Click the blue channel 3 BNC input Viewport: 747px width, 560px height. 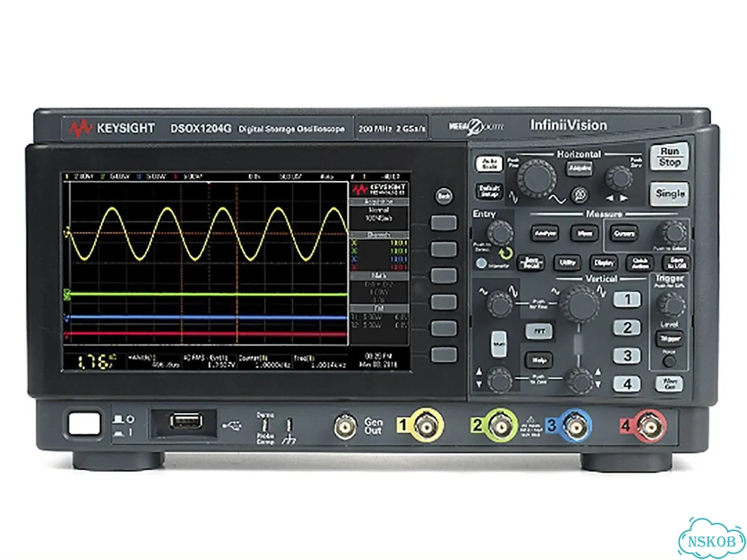pyautogui.click(x=574, y=426)
